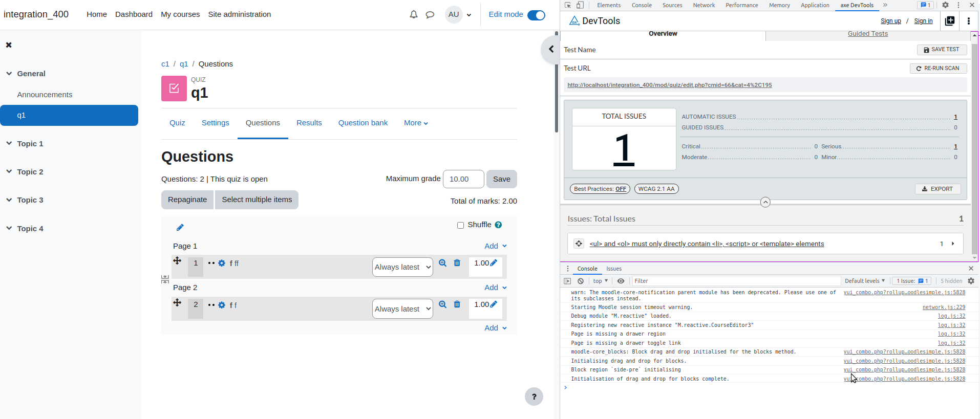Open axe DevTools add-test icon
Screen dimensions: 980x419
pos(950,21)
